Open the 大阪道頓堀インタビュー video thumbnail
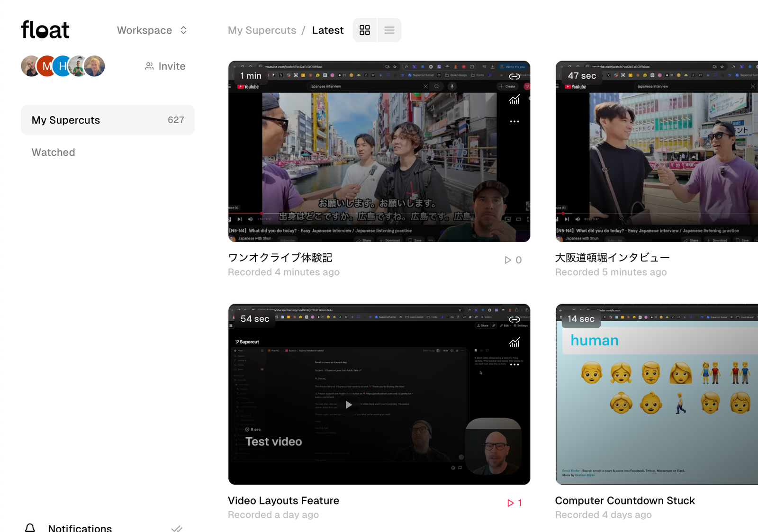 [x=657, y=151]
